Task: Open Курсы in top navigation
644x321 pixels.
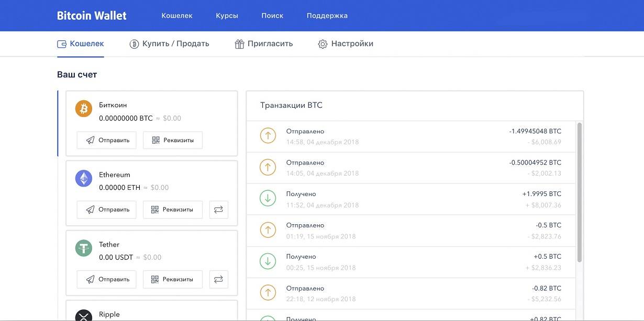Action: click(227, 16)
